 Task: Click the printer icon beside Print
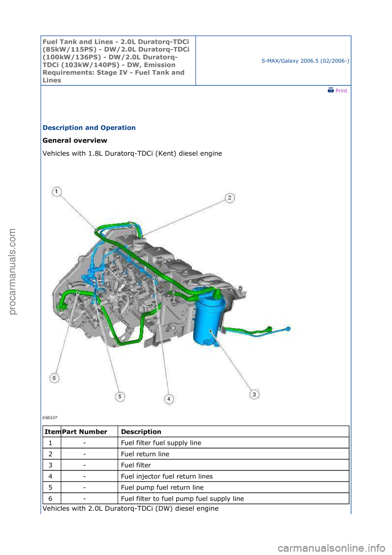[331, 90]
